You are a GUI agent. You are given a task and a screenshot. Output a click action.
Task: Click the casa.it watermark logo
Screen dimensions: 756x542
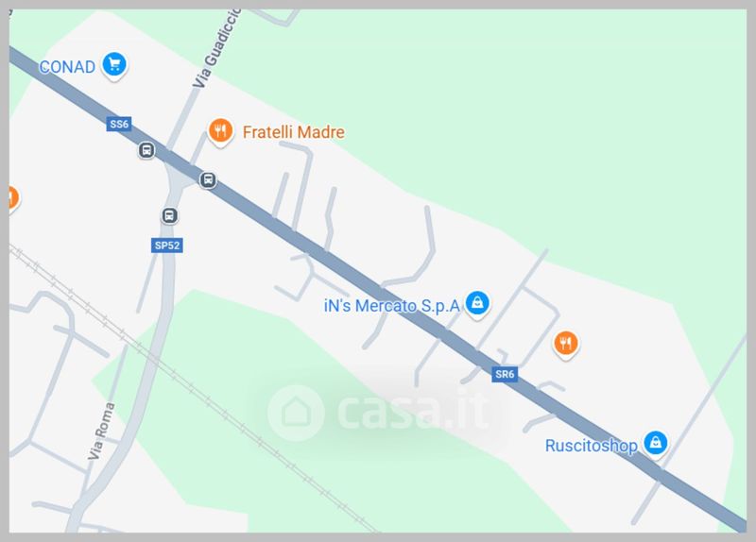[x=379, y=413]
